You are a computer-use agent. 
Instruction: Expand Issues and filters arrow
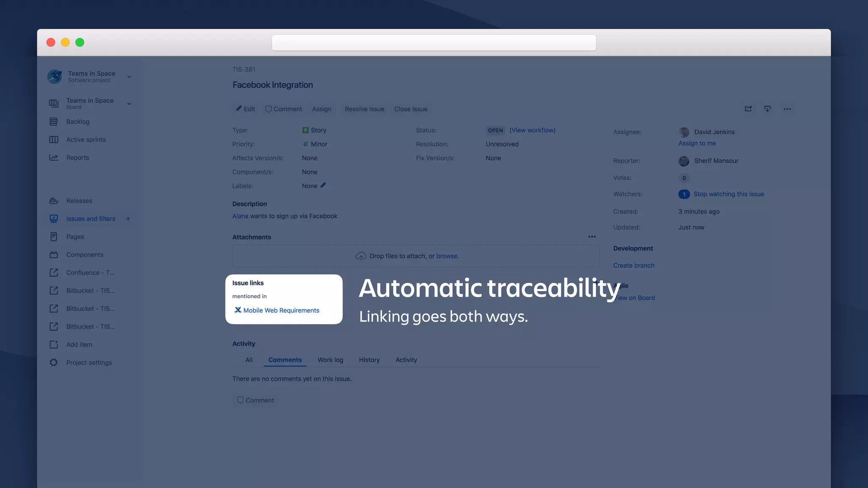[128, 219]
